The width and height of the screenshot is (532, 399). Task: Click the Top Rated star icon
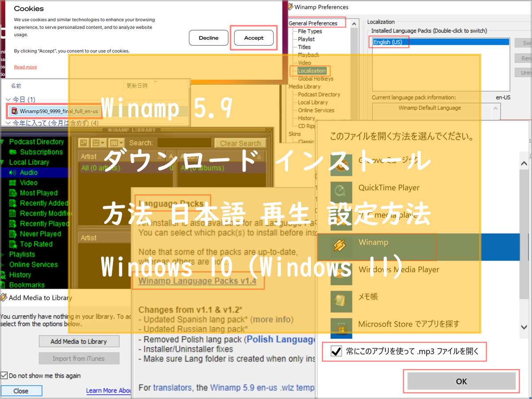tap(13, 244)
